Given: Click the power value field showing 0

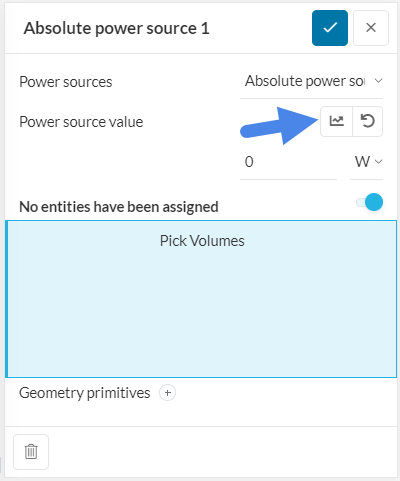Looking at the screenshot, I should point(288,162).
